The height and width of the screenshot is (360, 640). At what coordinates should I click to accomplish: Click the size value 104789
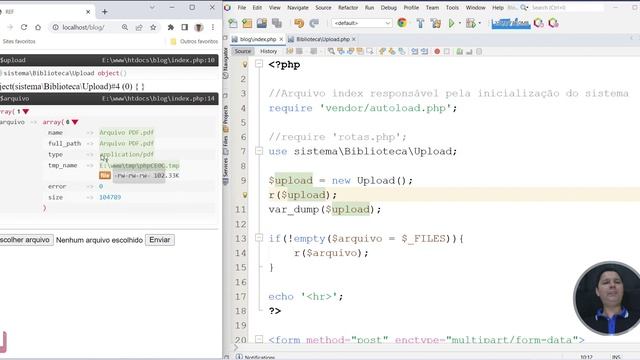[110, 197]
